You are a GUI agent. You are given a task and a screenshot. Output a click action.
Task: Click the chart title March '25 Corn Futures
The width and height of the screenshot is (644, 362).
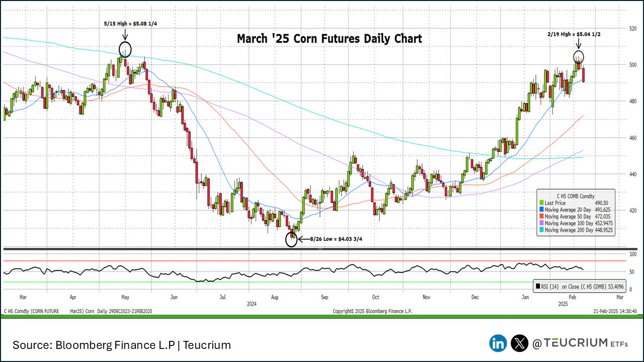[x=329, y=38]
